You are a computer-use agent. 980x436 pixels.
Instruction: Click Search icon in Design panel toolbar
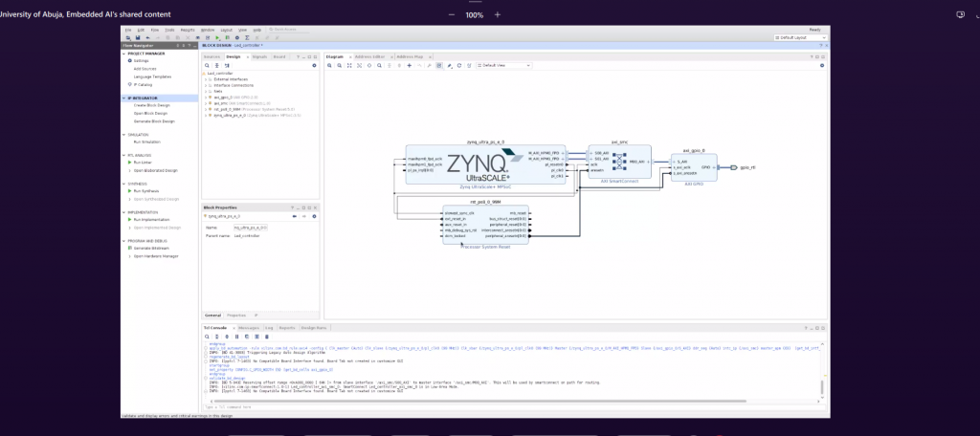[x=207, y=66]
